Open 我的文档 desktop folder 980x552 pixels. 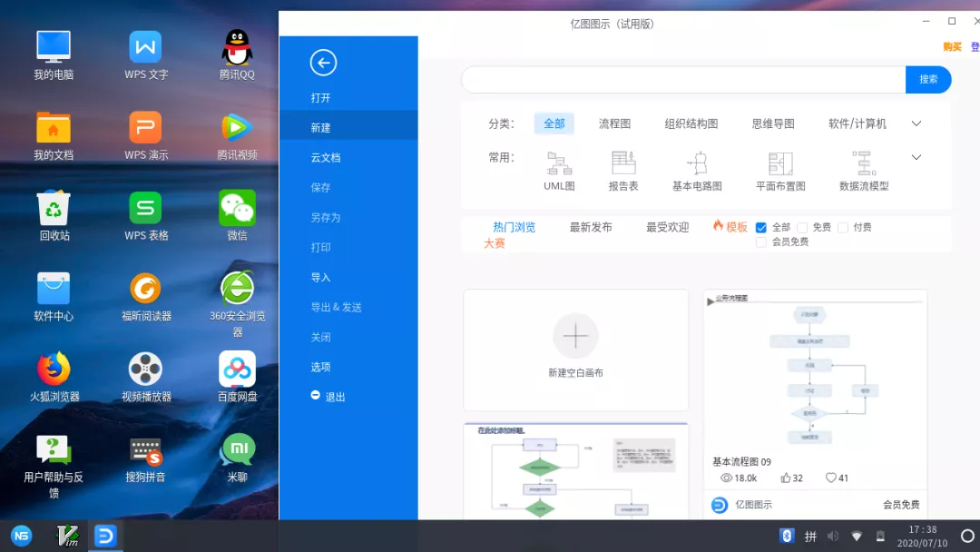tap(54, 135)
